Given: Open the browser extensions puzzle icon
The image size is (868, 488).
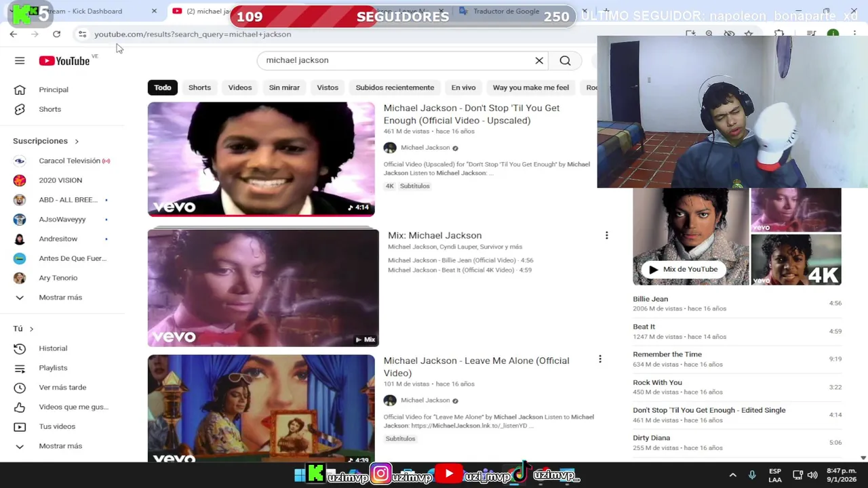Looking at the screenshot, I should tap(779, 34).
